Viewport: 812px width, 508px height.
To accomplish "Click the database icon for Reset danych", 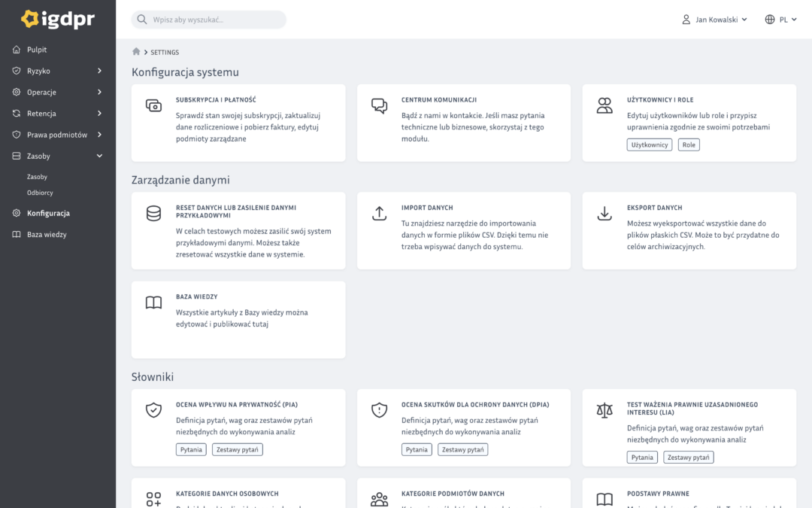I will click(x=153, y=214).
